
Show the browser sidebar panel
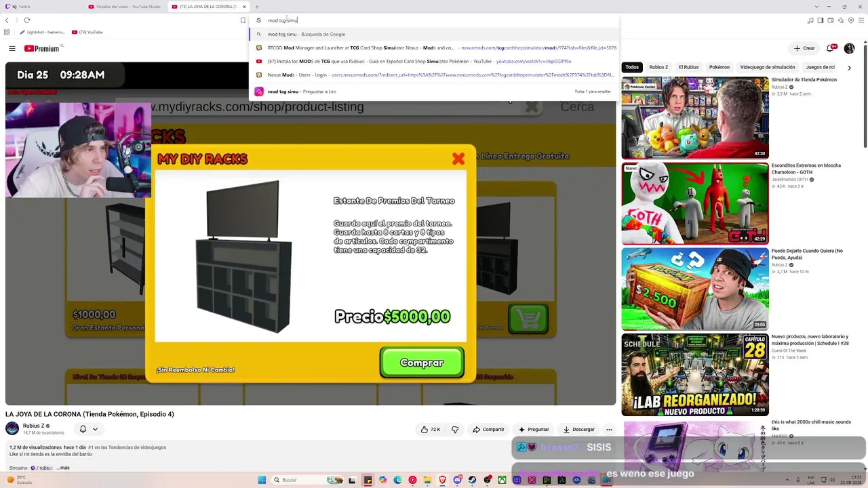821,20
